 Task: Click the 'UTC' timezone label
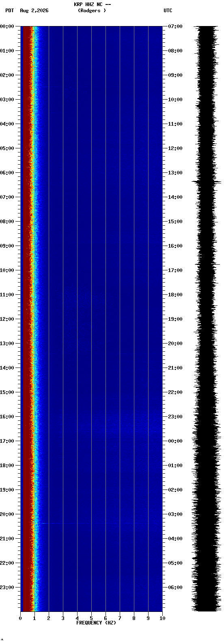click(x=168, y=11)
